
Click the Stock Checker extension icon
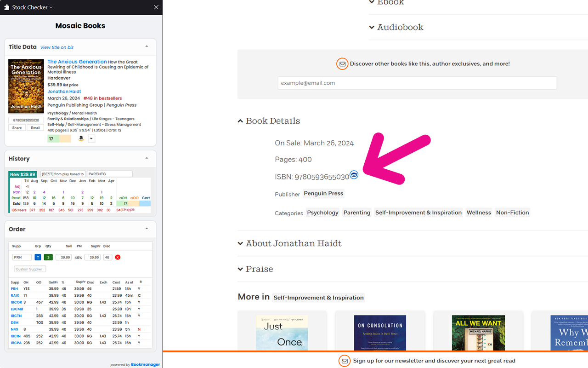point(6,7)
